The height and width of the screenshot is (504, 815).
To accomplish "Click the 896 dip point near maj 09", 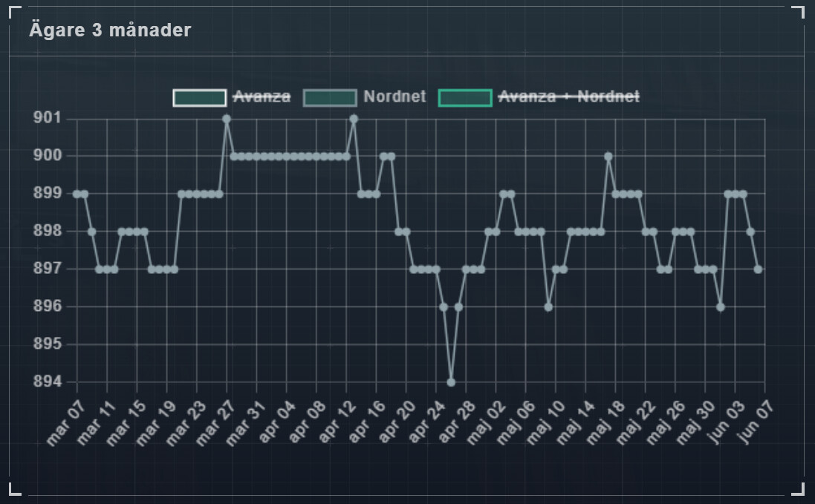I will pos(548,307).
